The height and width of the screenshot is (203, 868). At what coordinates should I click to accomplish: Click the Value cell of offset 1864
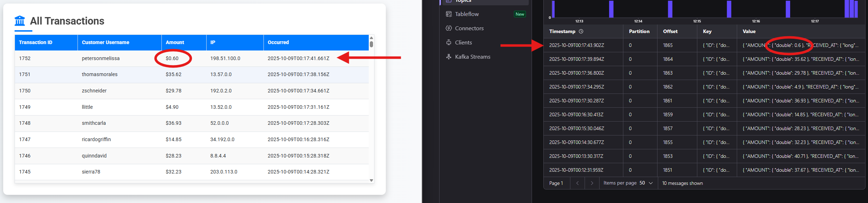tap(800, 59)
